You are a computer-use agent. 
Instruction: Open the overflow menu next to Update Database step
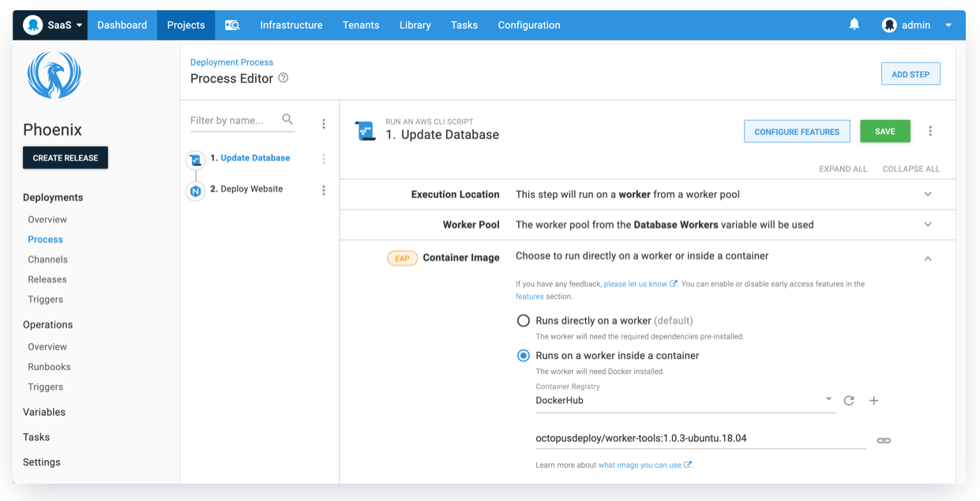(x=323, y=158)
